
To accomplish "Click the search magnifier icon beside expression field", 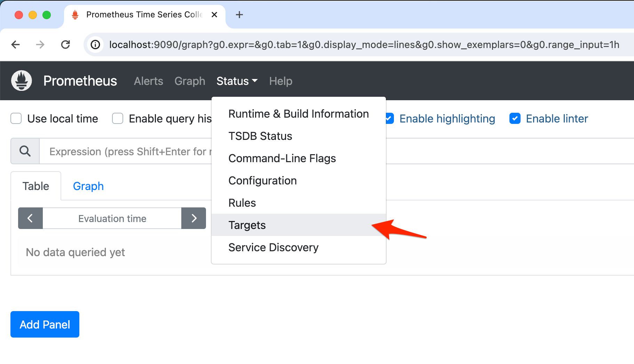I will click(x=25, y=151).
